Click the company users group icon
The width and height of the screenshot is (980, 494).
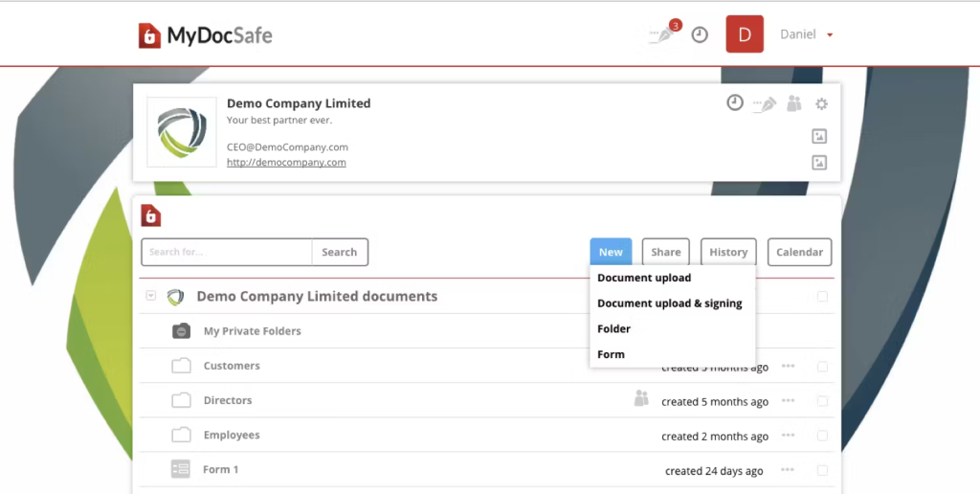point(793,103)
